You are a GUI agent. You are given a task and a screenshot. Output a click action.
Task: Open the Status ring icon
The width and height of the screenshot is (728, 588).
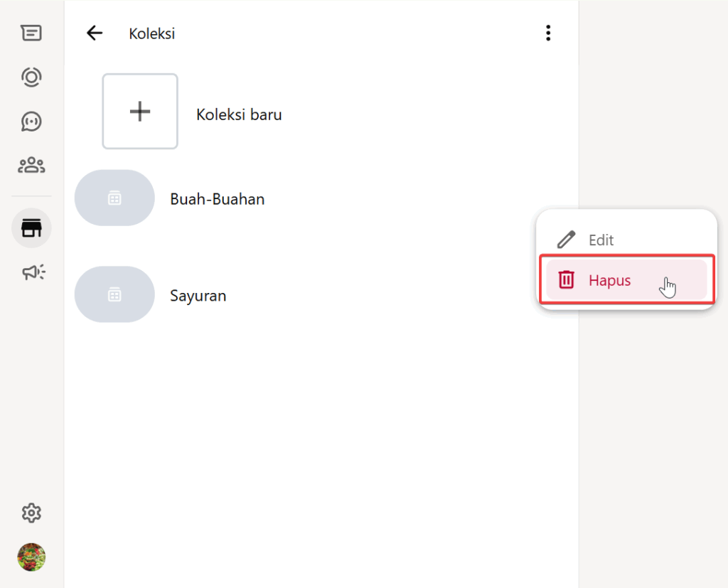[31, 77]
